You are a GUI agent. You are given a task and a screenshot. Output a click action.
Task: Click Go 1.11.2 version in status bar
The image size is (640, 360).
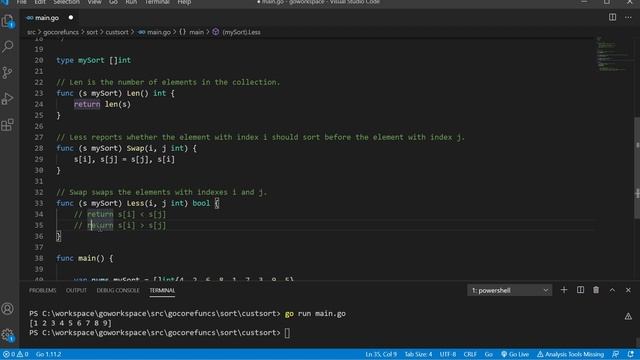(x=49, y=354)
